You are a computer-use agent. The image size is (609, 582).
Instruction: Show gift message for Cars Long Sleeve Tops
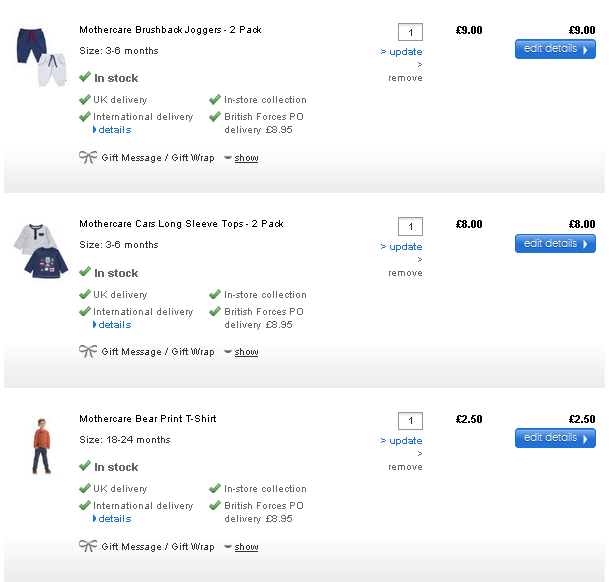click(x=246, y=352)
